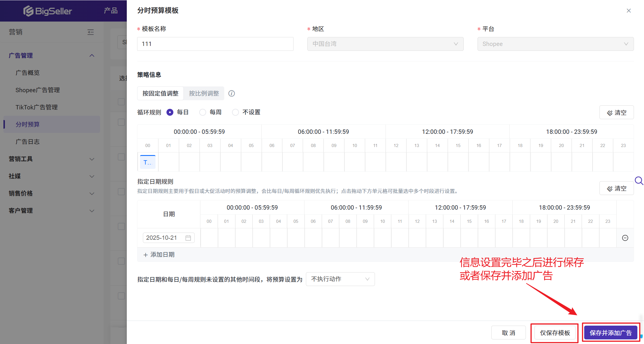The image size is (644, 344).
Task: Click the strategy info help icon
Action: (231, 93)
